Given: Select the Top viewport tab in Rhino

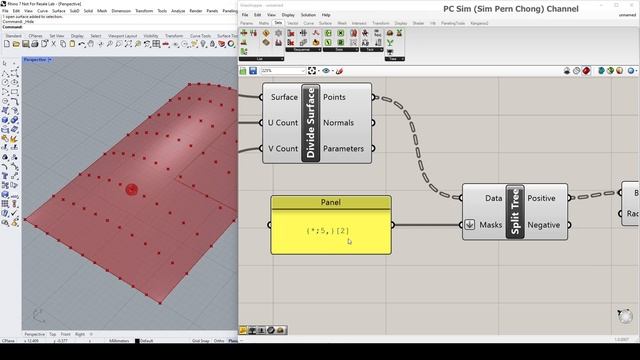Looking at the screenshot, I should click(x=53, y=334).
